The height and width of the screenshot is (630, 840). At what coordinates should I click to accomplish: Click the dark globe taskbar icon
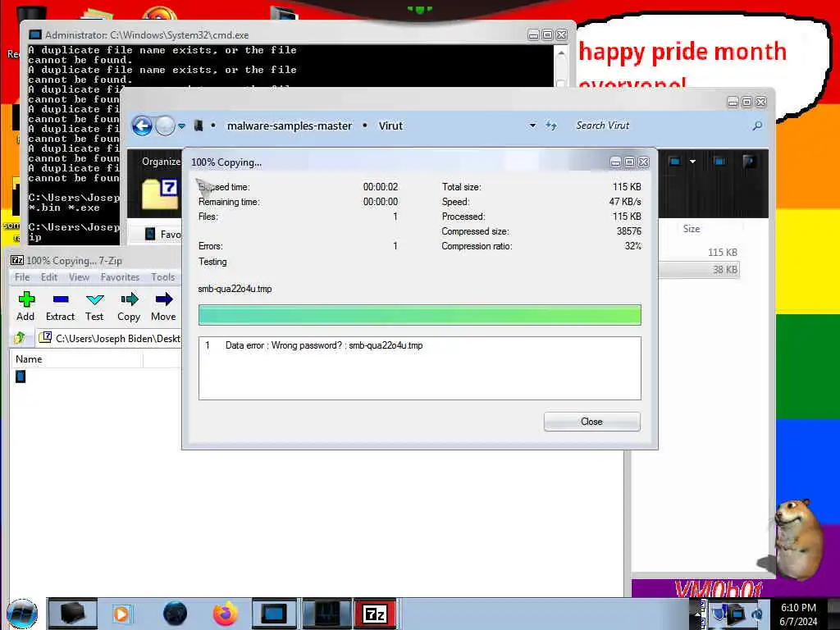(176, 614)
